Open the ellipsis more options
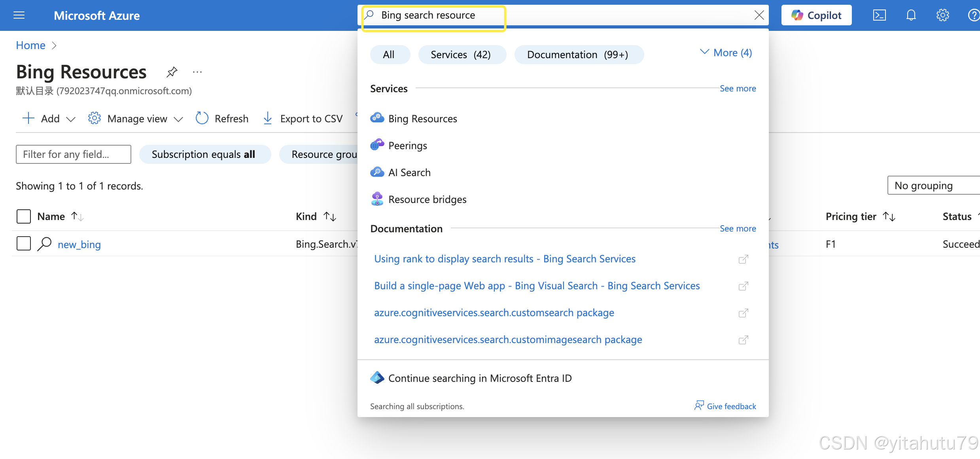This screenshot has height=459, width=980. point(197,72)
